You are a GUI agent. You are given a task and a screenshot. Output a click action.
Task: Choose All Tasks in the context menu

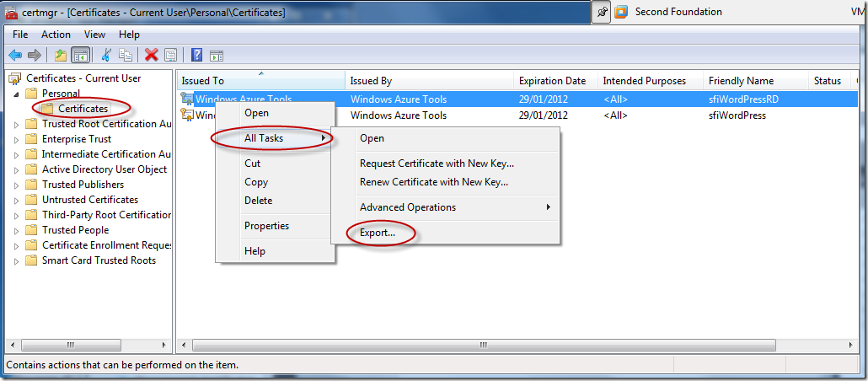tap(275, 138)
